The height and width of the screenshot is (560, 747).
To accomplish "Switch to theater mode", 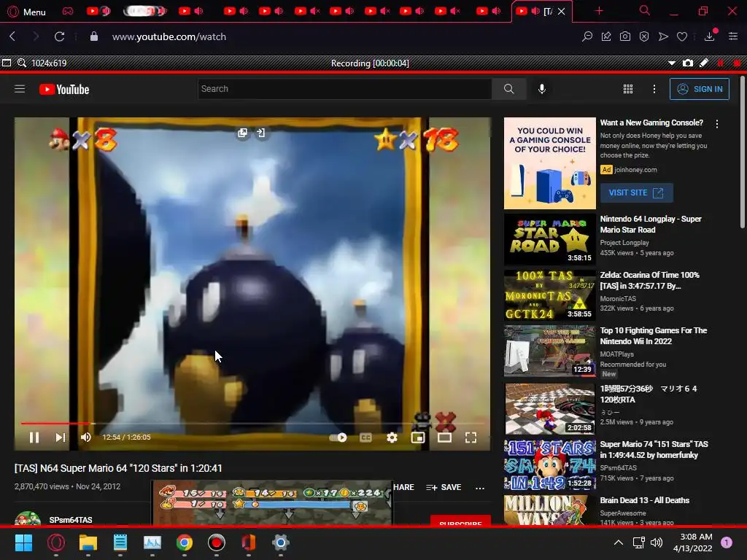I will [x=444, y=437].
